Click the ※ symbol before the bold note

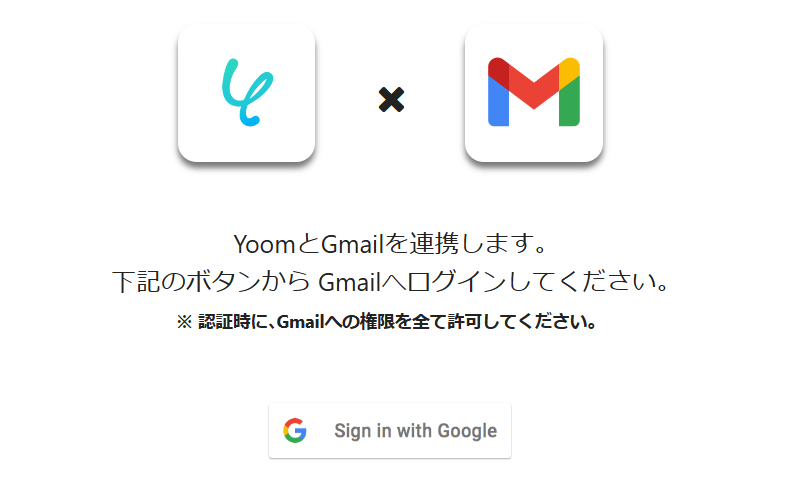tap(185, 322)
